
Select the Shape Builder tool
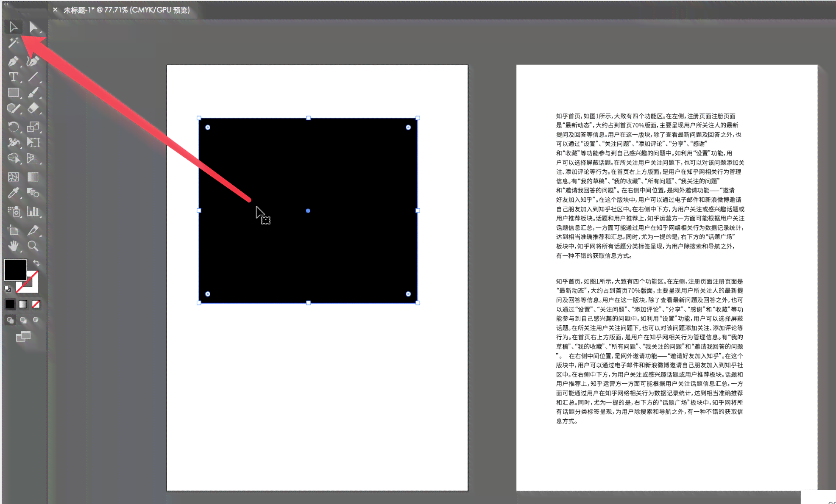point(14,158)
